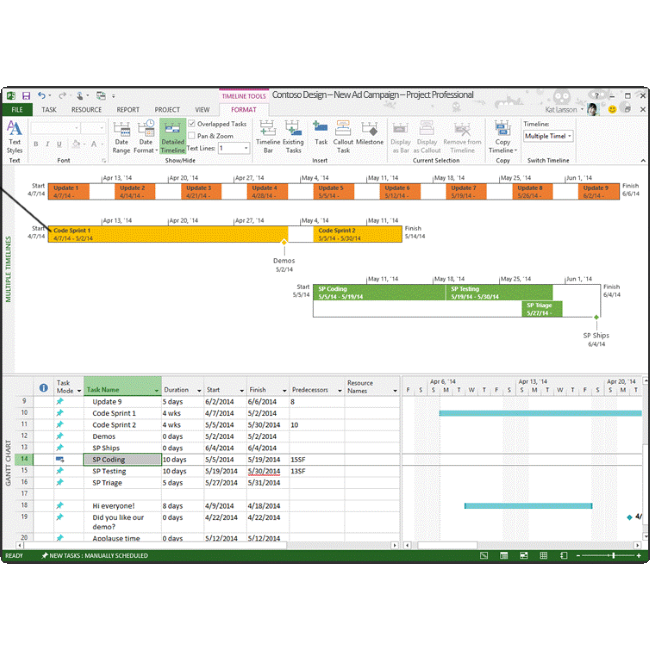Click the Team Planner view icon in status bar
650x650 pixels.
pos(524,555)
